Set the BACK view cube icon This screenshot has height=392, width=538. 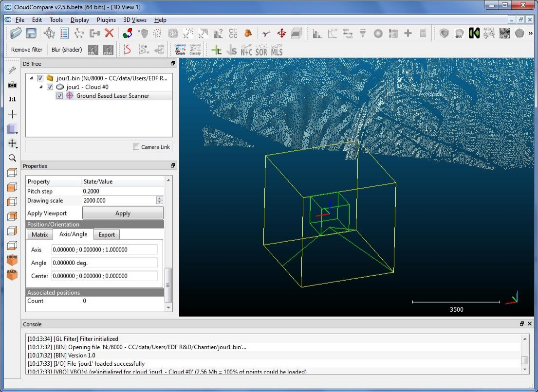click(12, 274)
